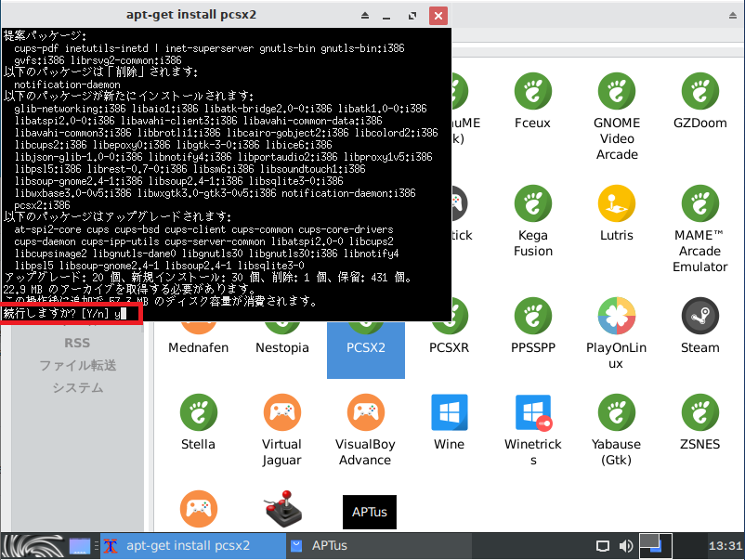Pick the VisualBoy Advance icon

click(x=365, y=412)
